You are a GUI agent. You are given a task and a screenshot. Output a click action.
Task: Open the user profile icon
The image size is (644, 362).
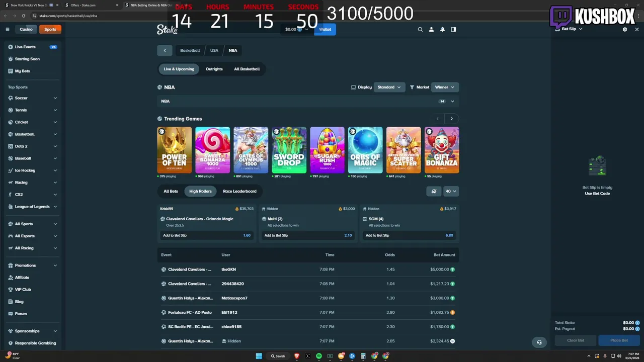click(x=431, y=29)
